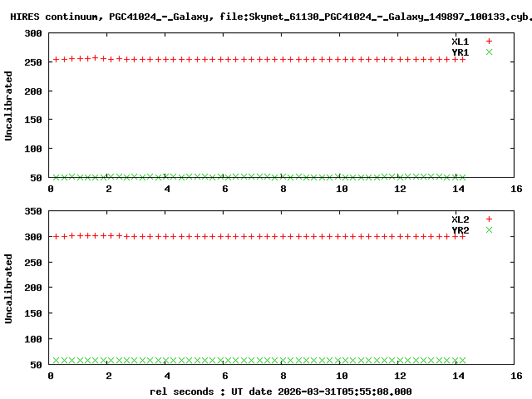Click the 8 x-axis tick of bottom plot
532x399 pixels.
point(283,376)
